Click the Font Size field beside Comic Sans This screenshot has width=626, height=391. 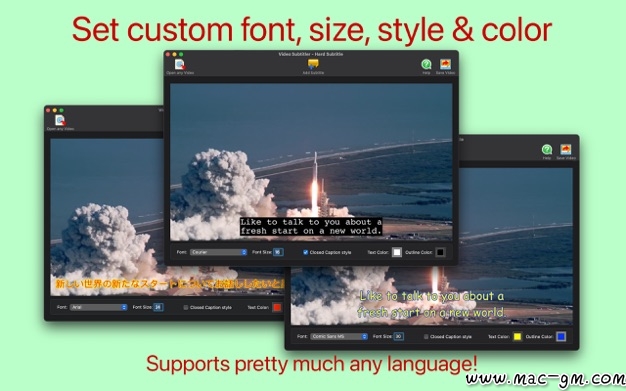click(398, 336)
